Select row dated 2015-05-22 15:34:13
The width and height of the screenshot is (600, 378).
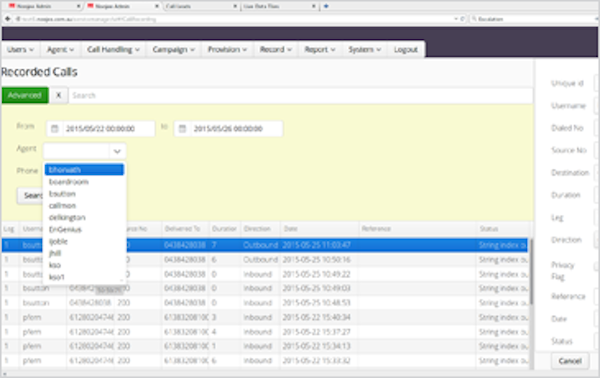(264, 346)
